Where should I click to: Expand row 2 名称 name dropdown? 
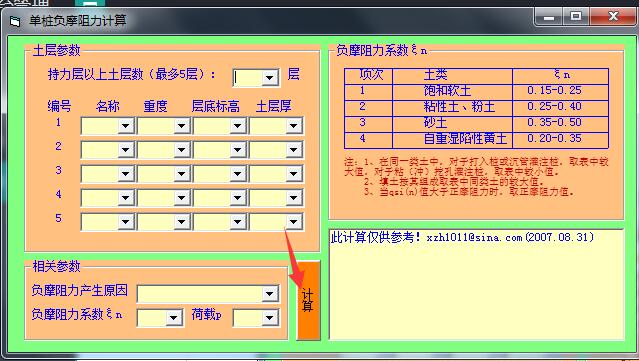pos(126,150)
